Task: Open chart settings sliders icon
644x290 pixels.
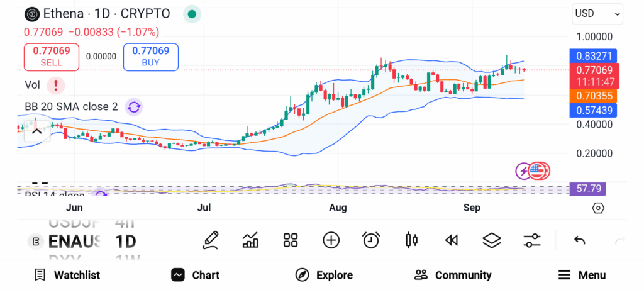Action: click(x=532, y=240)
